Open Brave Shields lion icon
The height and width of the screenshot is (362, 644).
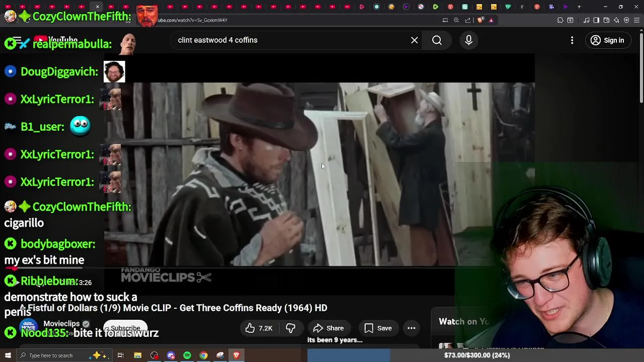(480, 20)
